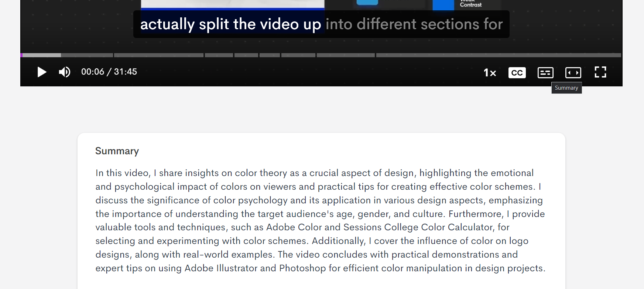Enter fullscreen mode
Image resolution: width=644 pixels, height=289 pixels.
click(x=600, y=72)
